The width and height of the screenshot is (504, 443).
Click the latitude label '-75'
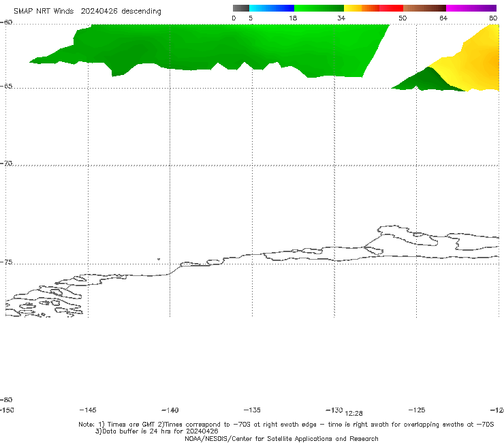(x=6, y=262)
